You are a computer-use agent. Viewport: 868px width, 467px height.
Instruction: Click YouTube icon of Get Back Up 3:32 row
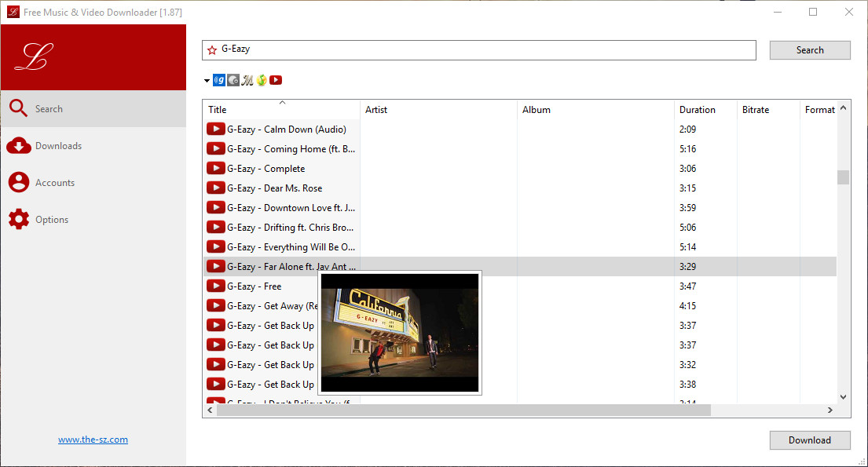(x=216, y=365)
